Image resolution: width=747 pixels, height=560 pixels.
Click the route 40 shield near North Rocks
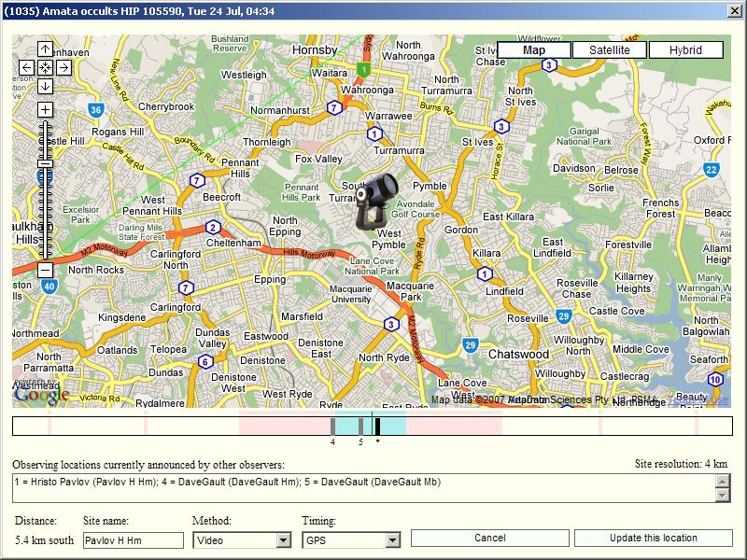click(x=49, y=287)
